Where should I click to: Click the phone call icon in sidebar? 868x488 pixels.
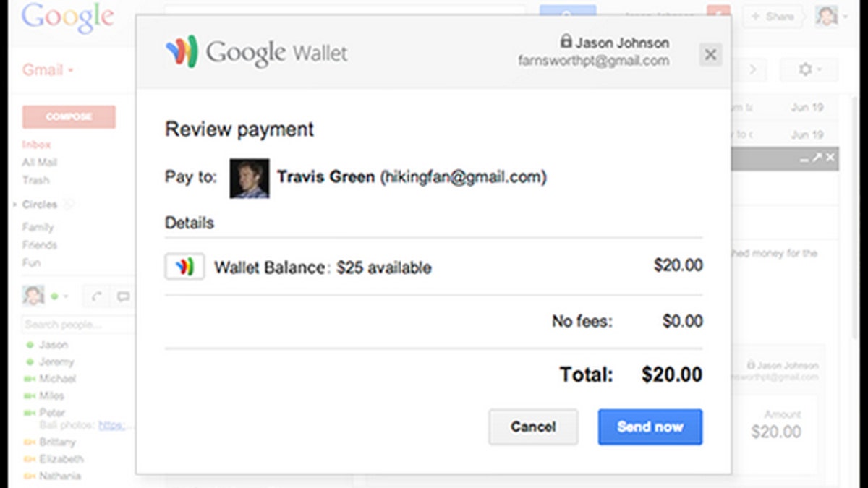(96, 296)
